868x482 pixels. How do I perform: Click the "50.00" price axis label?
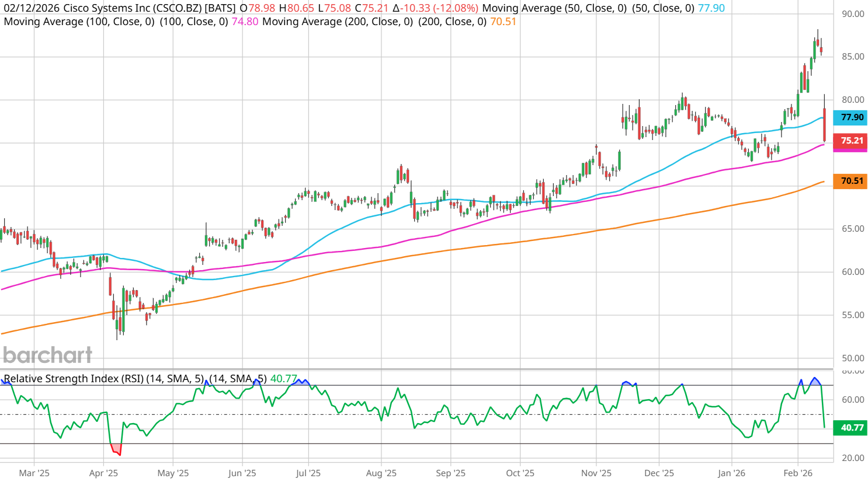[x=853, y=358]
